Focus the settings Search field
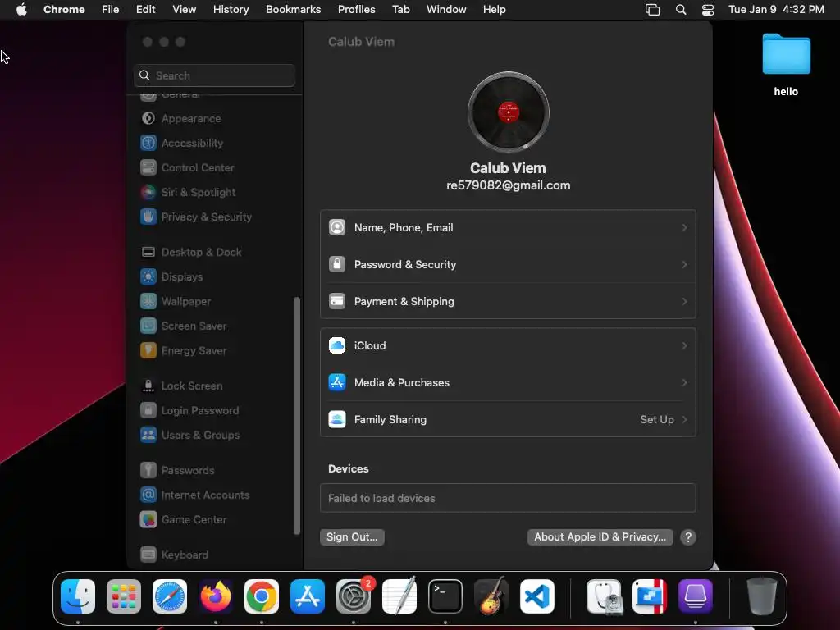Image resolution: width=840 pixels, height=630 pixels. pyautogui.click(x=214, y=75)
